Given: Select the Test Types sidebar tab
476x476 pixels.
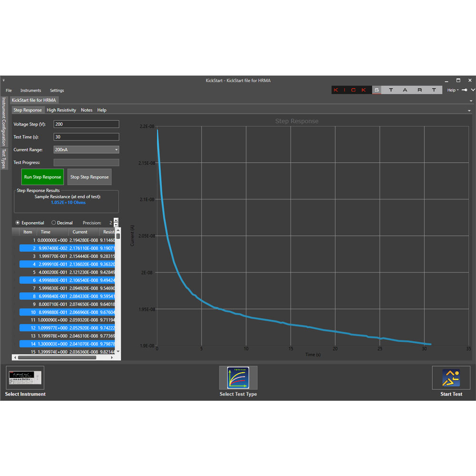Looking at the screenshot, I should 4,158.
